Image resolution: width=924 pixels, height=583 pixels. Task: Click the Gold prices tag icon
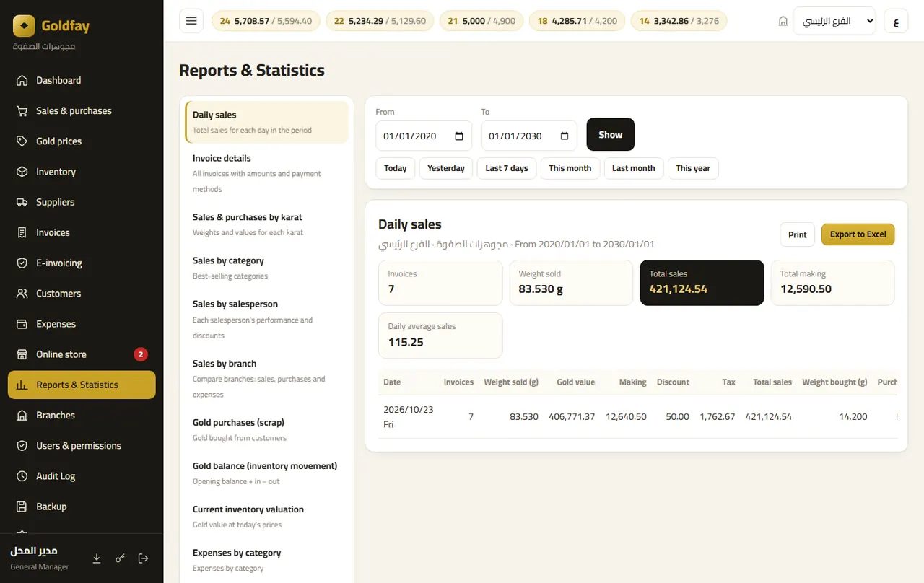click(x=22, y=141)
